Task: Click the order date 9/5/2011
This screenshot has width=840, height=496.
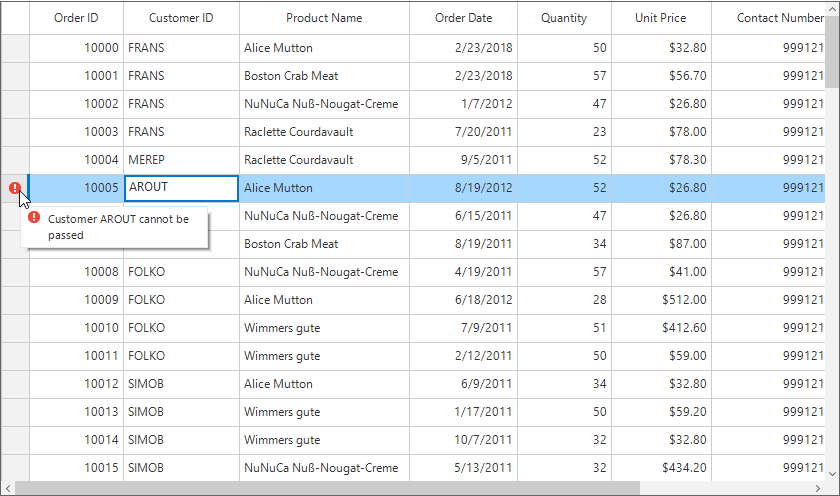Action: 464,160
